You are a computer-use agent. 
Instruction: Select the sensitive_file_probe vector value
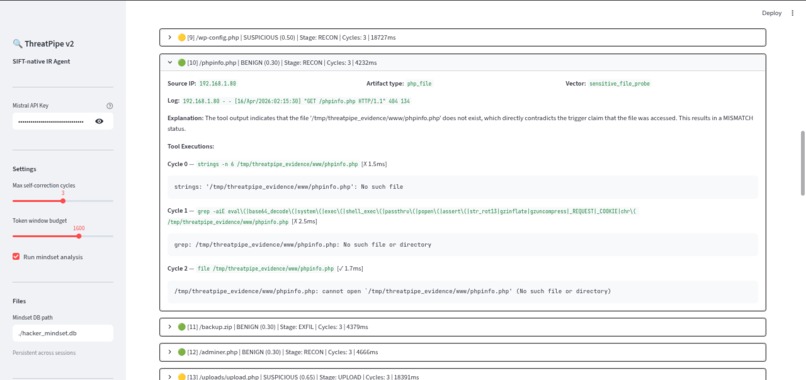tap(619, 83)
